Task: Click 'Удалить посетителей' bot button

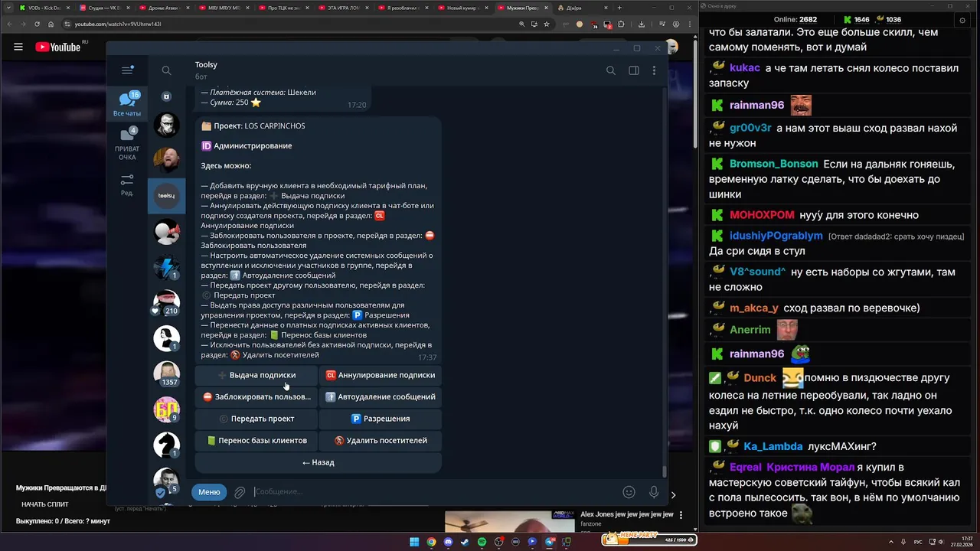Action: 380,440
